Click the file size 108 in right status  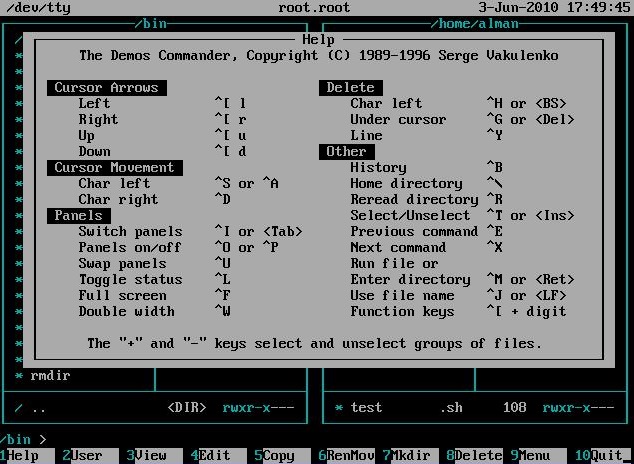tap(514, 407)
